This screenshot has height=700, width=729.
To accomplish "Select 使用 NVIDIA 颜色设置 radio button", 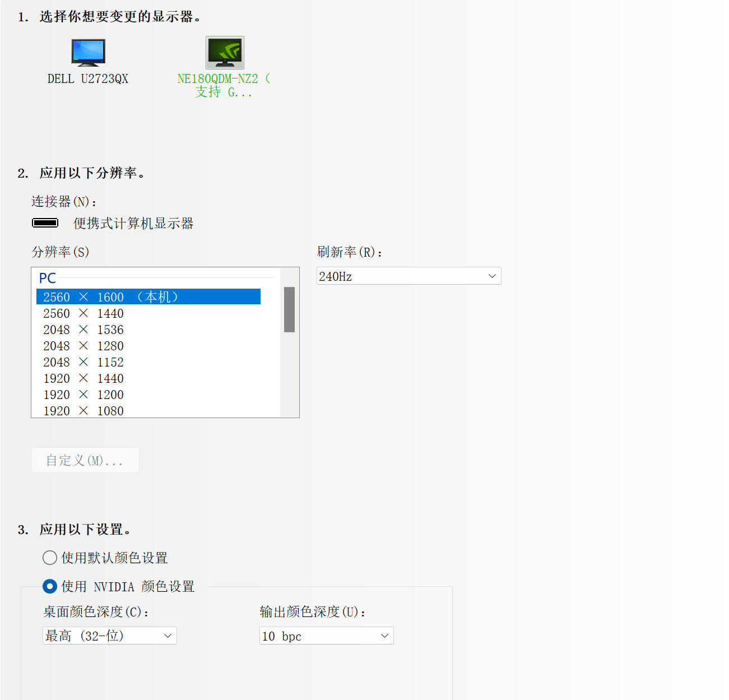I will click(x=49, y=586).
